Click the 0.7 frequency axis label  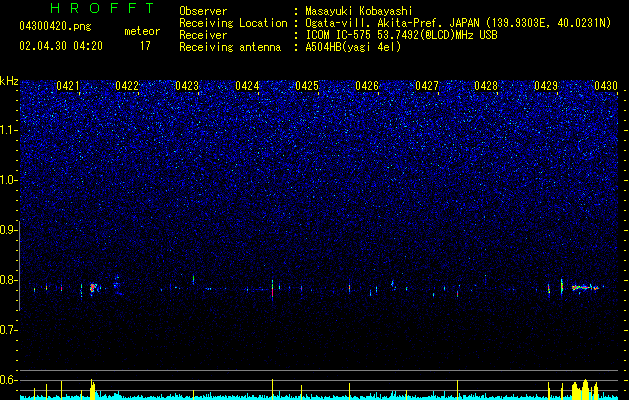pos(9,330)
